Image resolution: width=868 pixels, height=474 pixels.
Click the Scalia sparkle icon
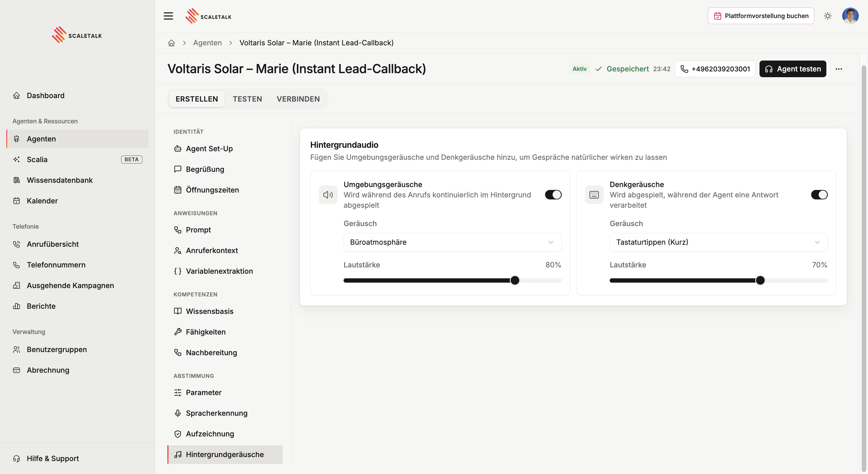[x=17, y=159]
